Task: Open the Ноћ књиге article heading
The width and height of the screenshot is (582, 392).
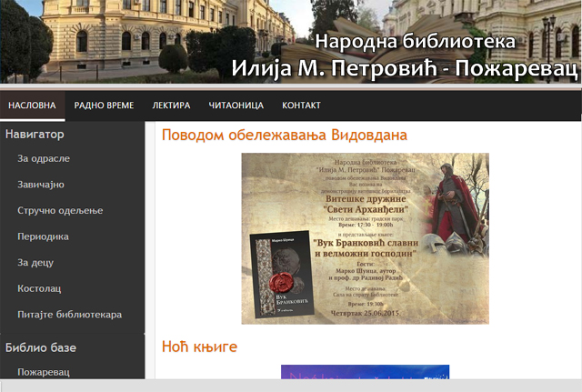Action: click(x=199, y=347)
